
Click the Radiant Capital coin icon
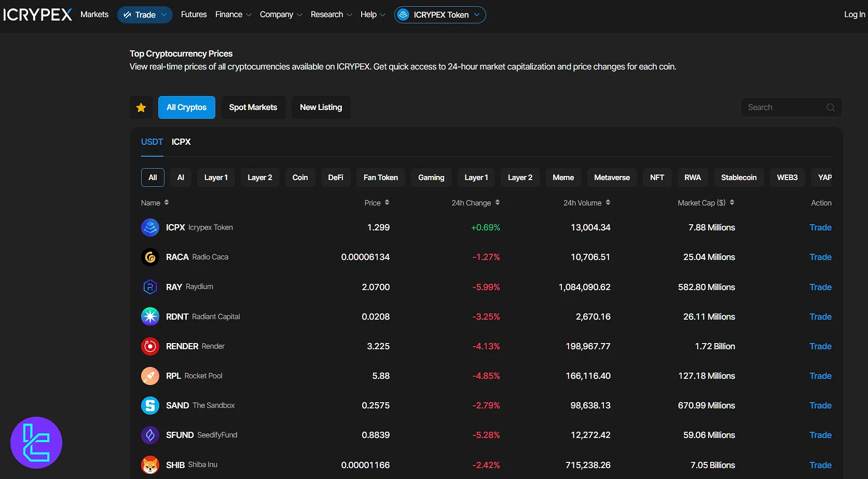(150, 316)
